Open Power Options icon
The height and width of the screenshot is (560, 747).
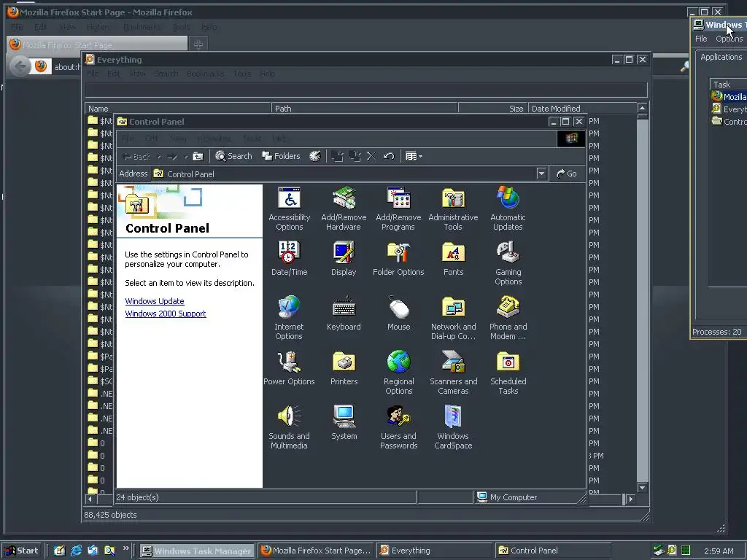[x=289, y=368]
